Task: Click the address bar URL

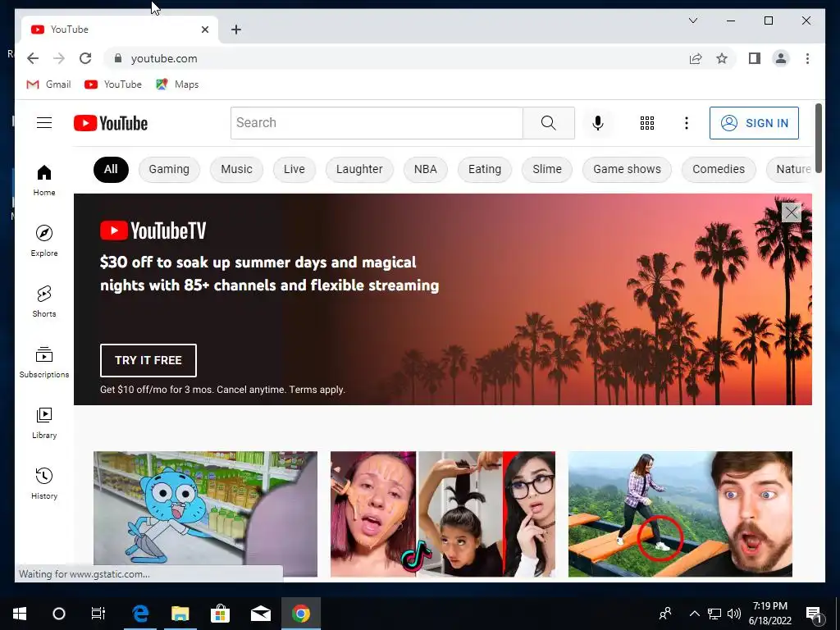Action: coord(164,58)
